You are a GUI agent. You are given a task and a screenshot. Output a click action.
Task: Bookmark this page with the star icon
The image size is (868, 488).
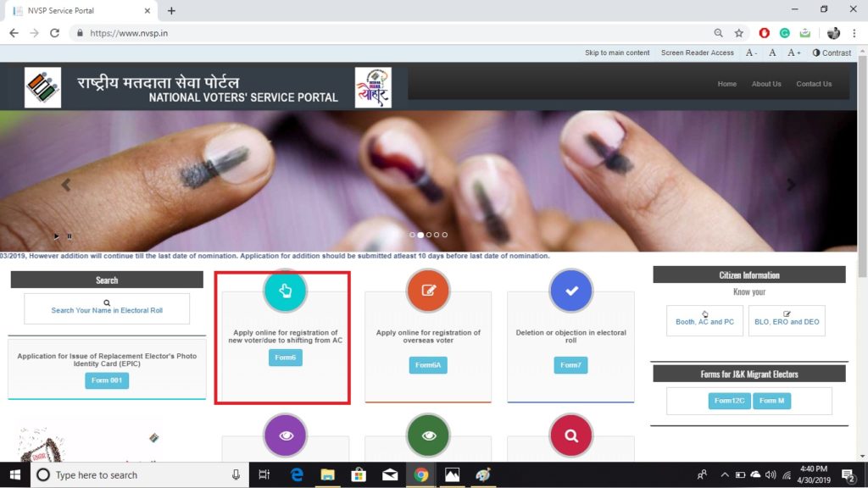click(738, 33)
